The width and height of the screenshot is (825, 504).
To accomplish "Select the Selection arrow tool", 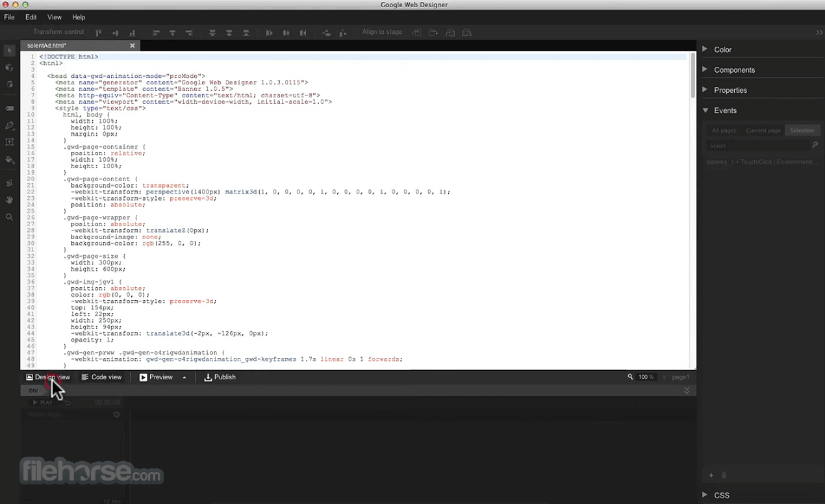I will [9, 51].
